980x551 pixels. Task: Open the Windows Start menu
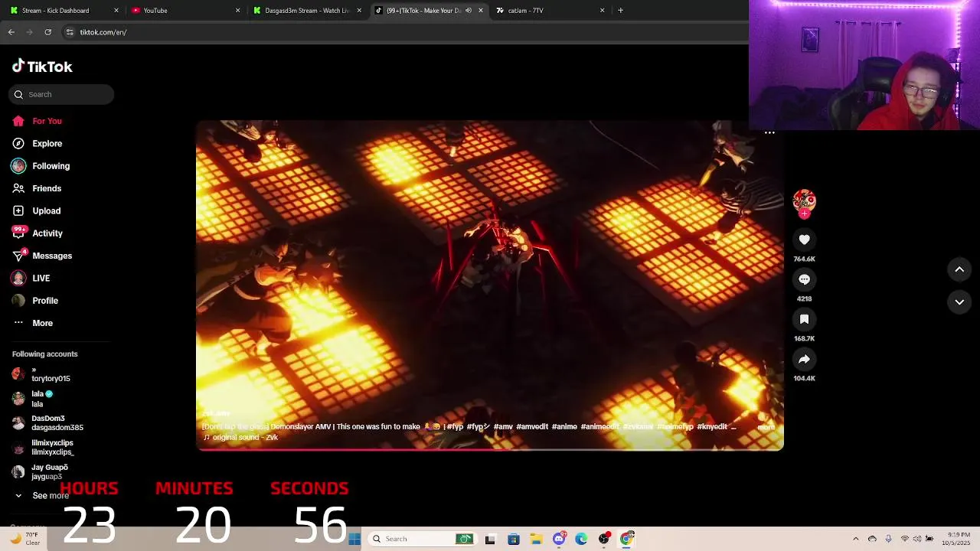(x=354, y=539)
